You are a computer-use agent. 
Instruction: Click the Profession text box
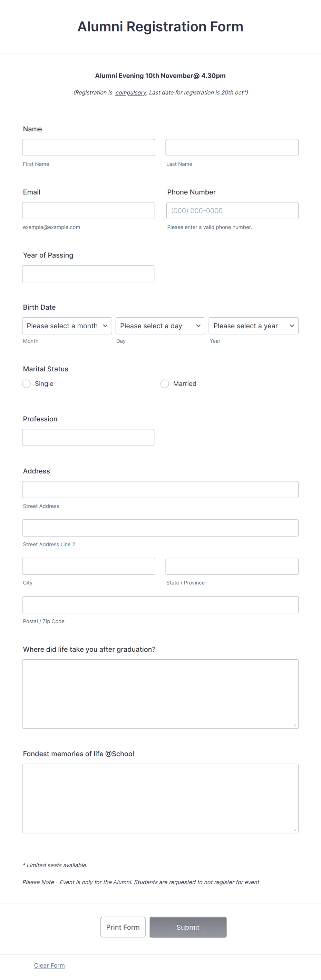click(x=88, y=438)
